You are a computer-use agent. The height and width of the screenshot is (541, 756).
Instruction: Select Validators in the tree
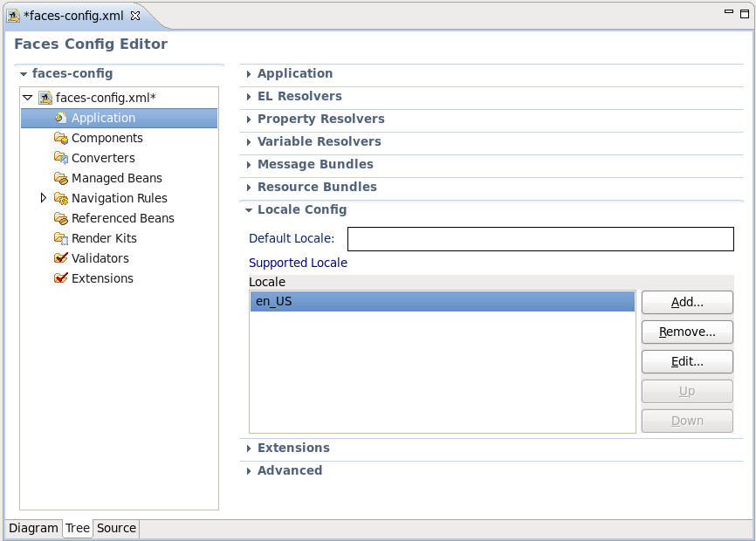click(x=100, y=258)
